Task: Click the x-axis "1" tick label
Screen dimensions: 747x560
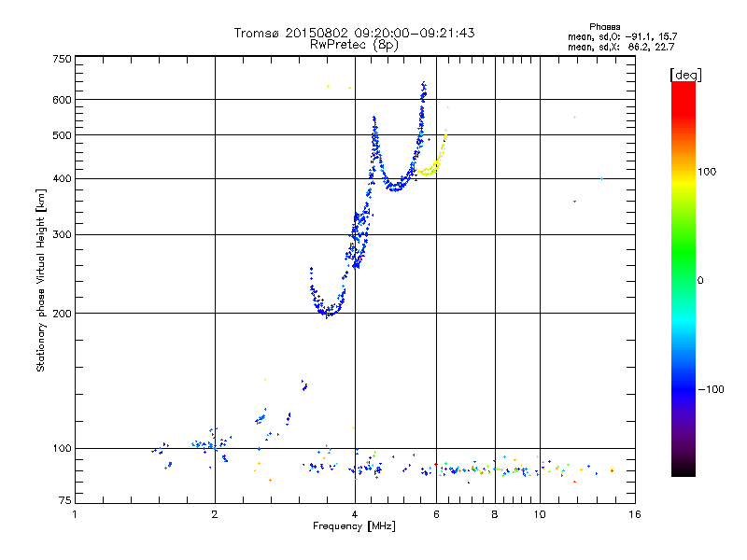Action: (75, 514)
